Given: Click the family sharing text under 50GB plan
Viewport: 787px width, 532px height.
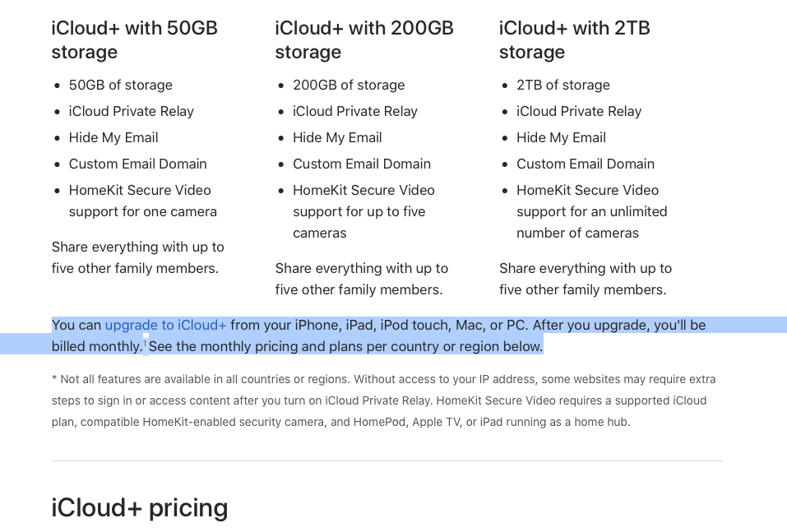Looking at the screenshot, I should click(137, 257).
